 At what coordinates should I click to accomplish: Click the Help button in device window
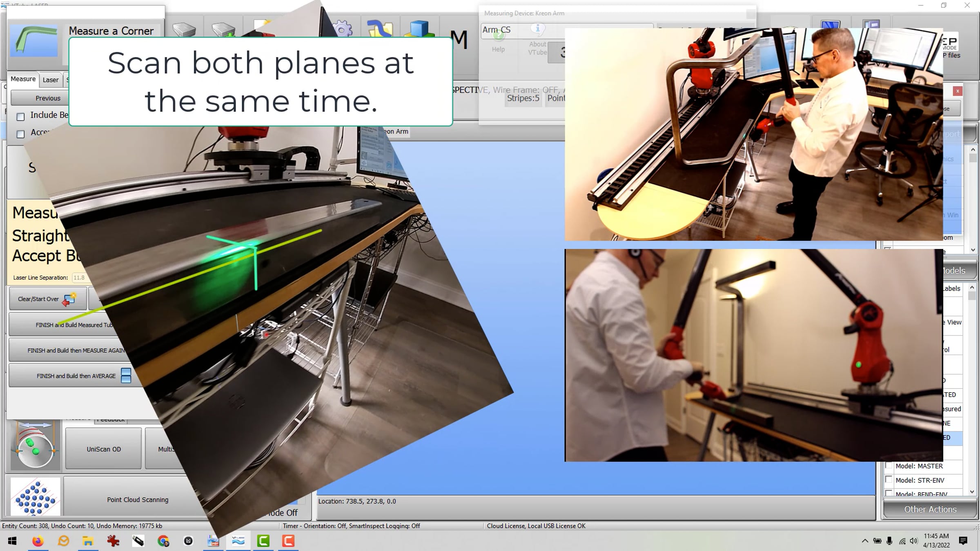(x=498, y=41)
